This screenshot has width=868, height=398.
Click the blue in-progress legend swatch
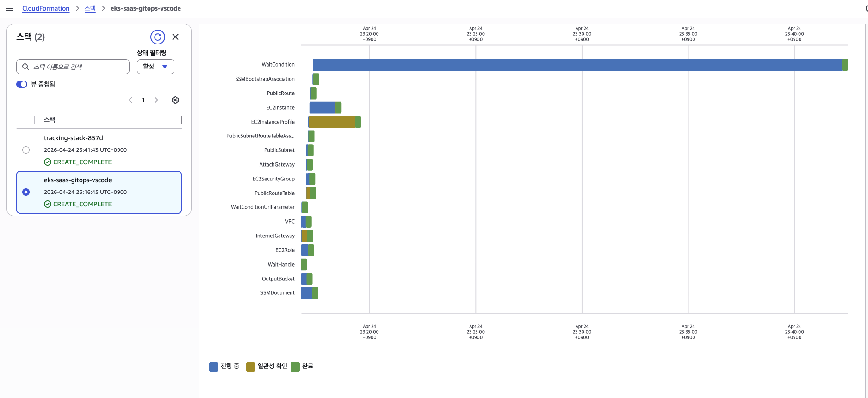214,367
